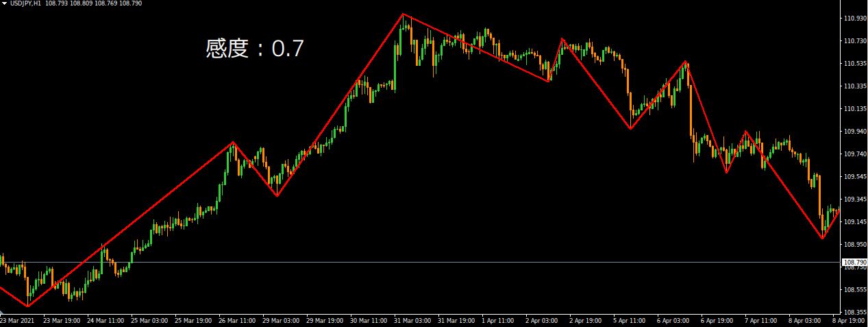The image size is (868, 327).
Task: Click the 23 Mar 2021 date label
Action: (x=17, y=321)
